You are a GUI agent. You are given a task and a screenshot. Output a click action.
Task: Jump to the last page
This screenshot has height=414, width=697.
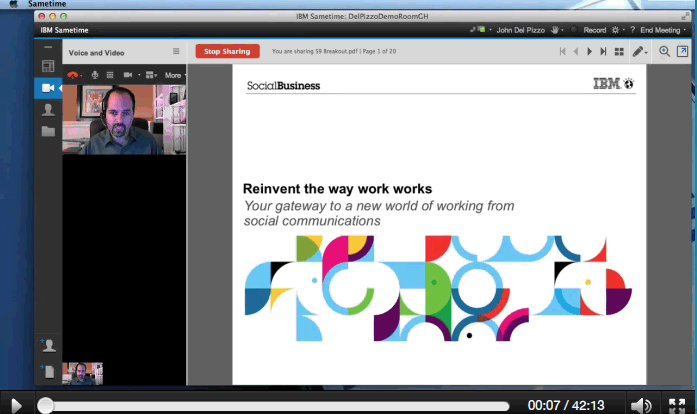point(603,52)
